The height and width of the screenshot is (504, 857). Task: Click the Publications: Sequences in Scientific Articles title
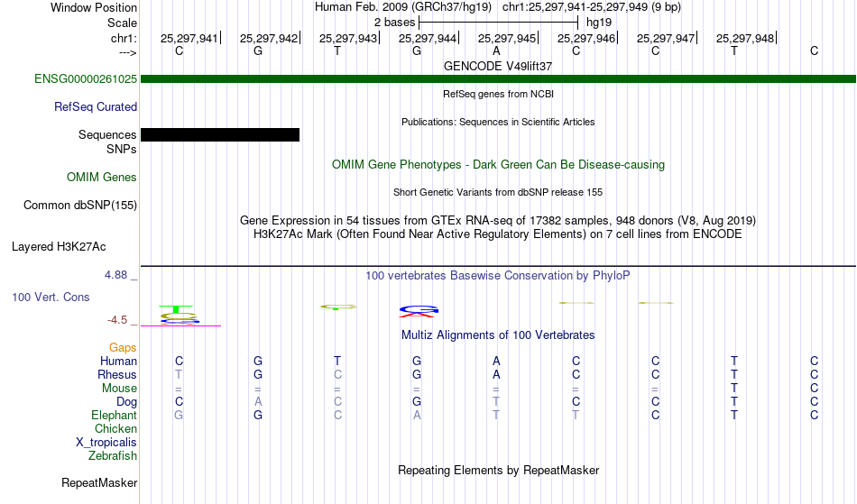(498, 122)
